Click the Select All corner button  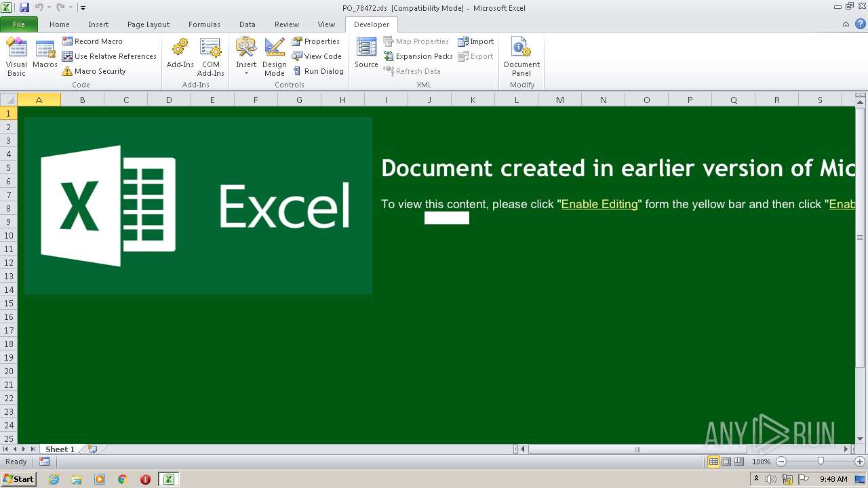9,100
